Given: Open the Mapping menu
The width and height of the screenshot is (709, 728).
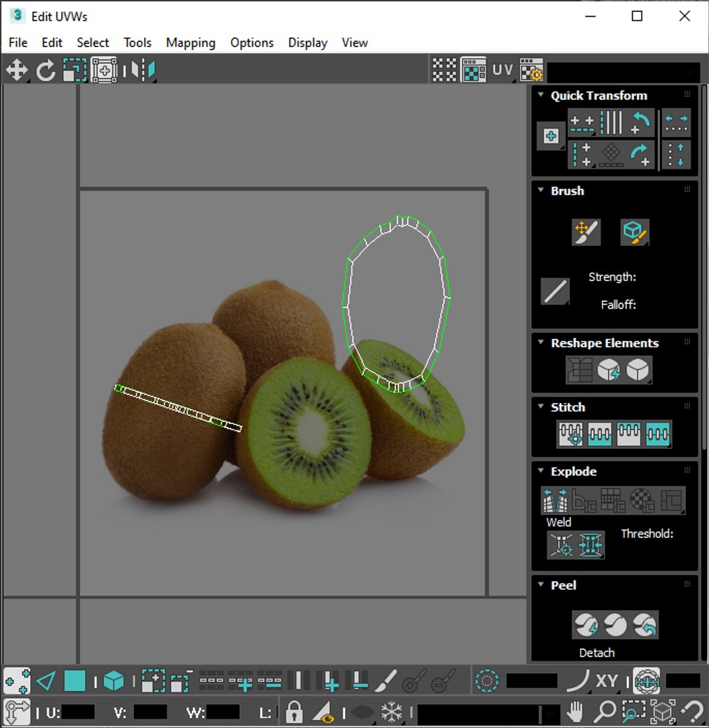Looking at the screenshot, I should pos(191,42).
